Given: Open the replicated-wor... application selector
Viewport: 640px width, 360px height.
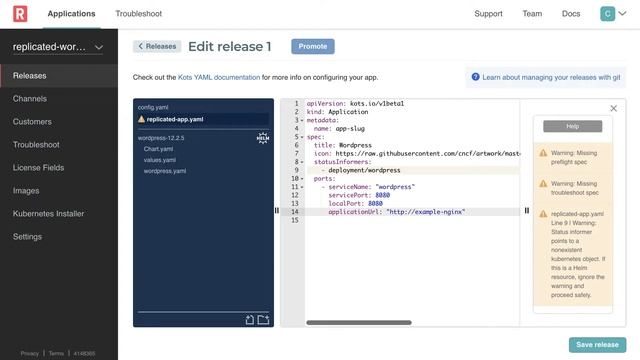Looking at the screenshot, I should tap(58, 47).
